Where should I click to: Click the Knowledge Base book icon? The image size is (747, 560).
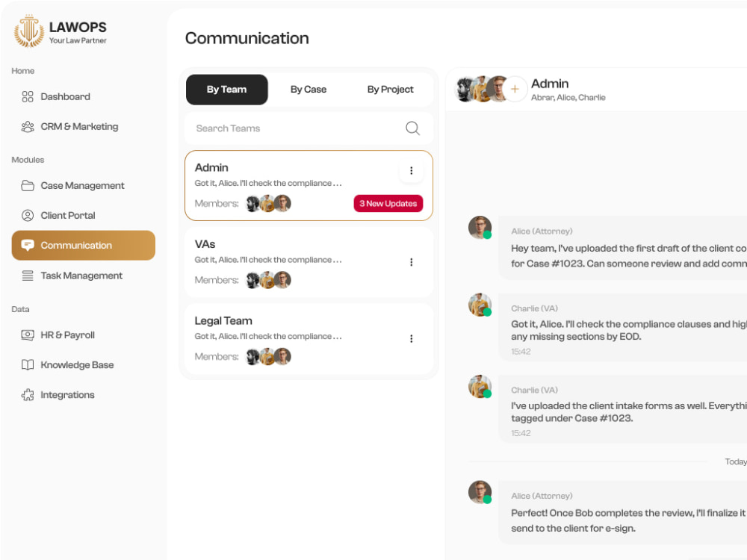(28, 365)
